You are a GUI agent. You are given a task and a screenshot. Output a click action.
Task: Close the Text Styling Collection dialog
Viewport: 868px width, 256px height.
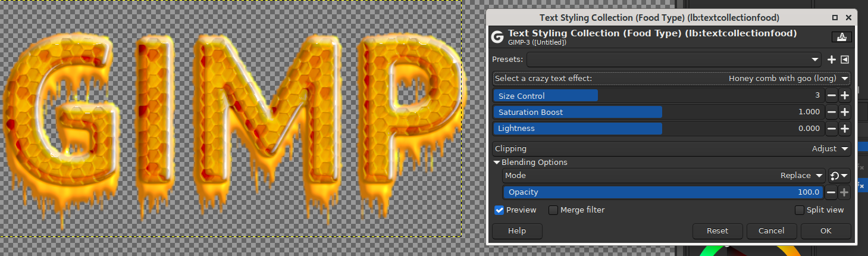click(x=848, y=18)
